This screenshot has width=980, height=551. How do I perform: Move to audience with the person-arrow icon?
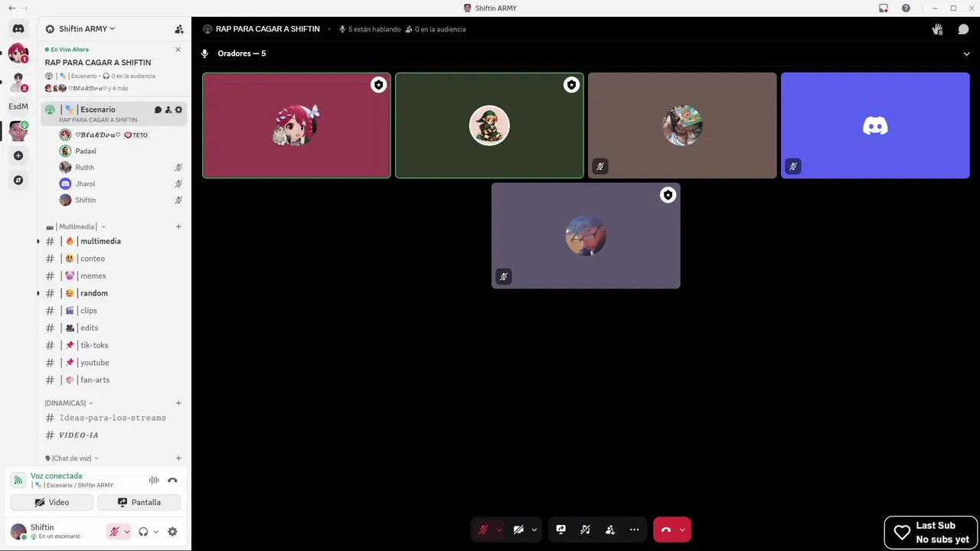click(609, 530)
